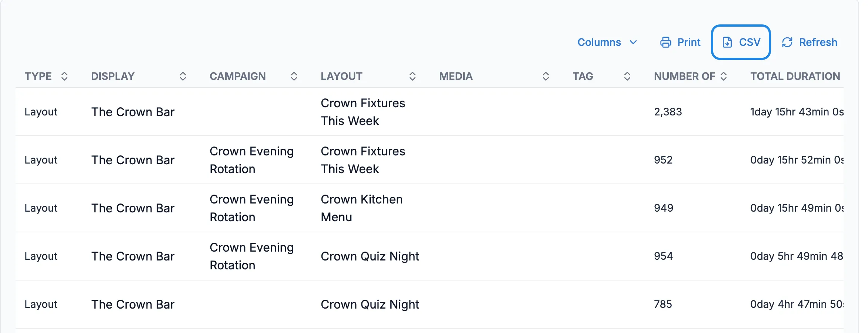The image size is (868, 333).
Task: Sort by the NUMBER OF column arrows
Action: click(x=724, y=76)
